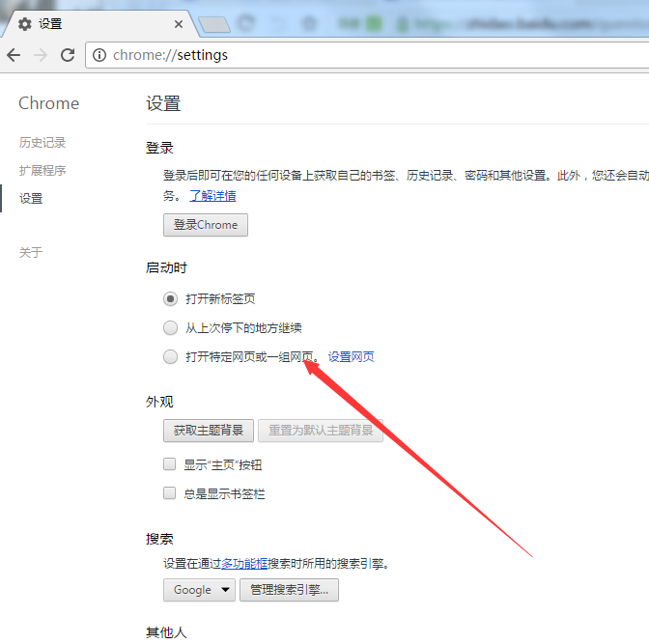Select 设置 in the sidebar

(31, 198)
